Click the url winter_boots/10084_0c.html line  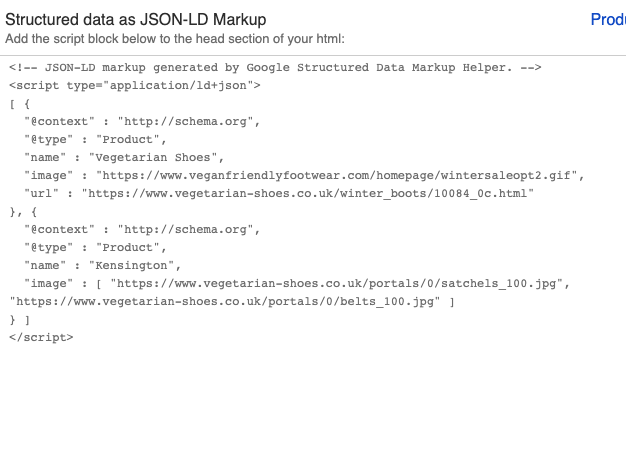279,194
